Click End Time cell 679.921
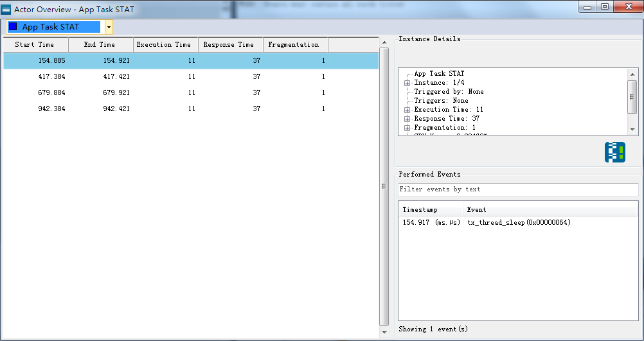644x341 pixels. pyautogui.click(x=116, y=92)
